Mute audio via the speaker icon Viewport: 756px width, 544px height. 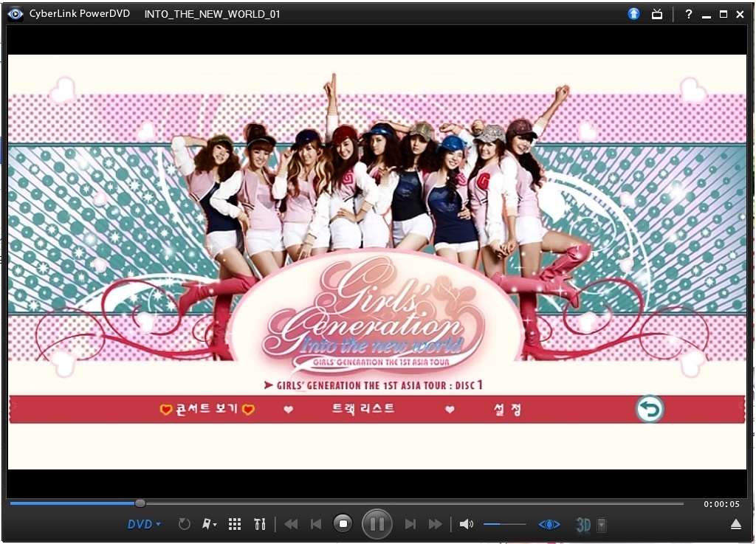466,524
